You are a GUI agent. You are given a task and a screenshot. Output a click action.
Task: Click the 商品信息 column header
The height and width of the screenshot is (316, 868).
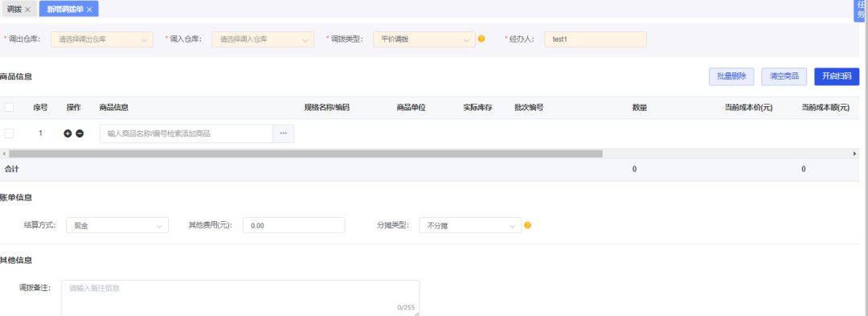pos(114,108)
